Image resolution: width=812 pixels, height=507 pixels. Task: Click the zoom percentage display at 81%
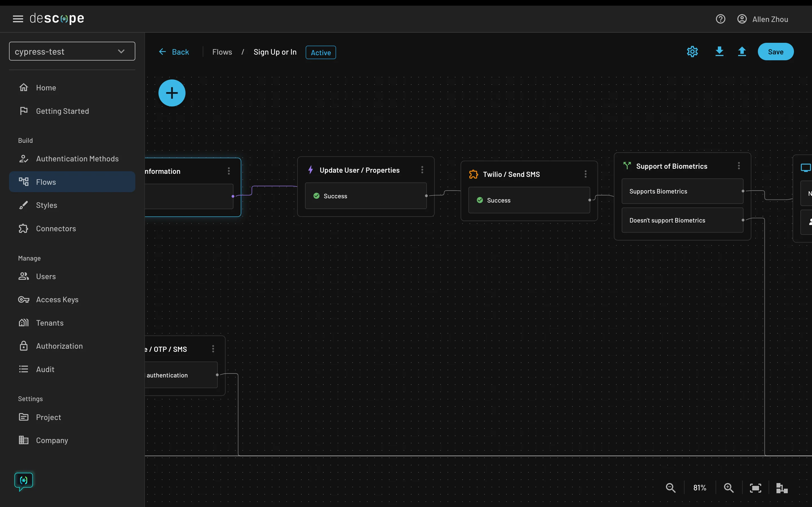coord(700,488)
